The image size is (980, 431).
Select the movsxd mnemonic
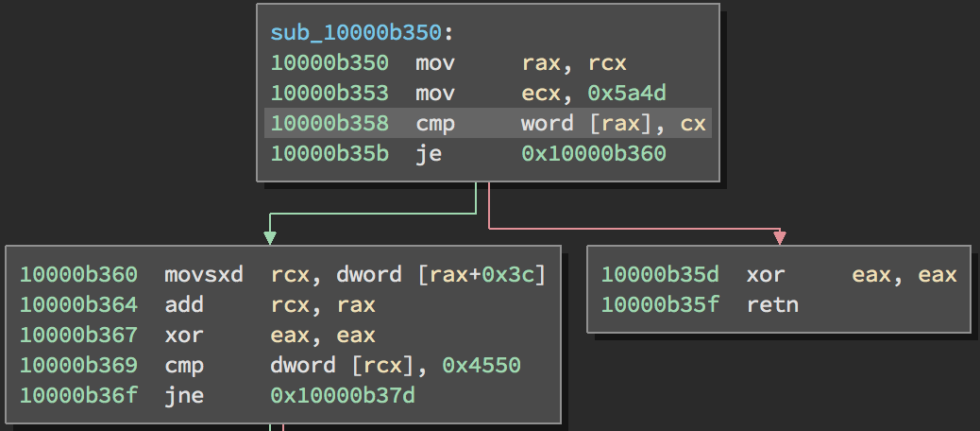pyautogui.click(x=203, y=275)
